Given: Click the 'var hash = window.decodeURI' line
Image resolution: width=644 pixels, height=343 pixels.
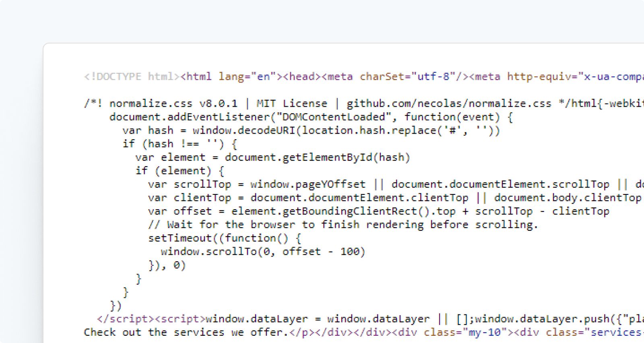Looking at the screenshot, I should point(311,130).
